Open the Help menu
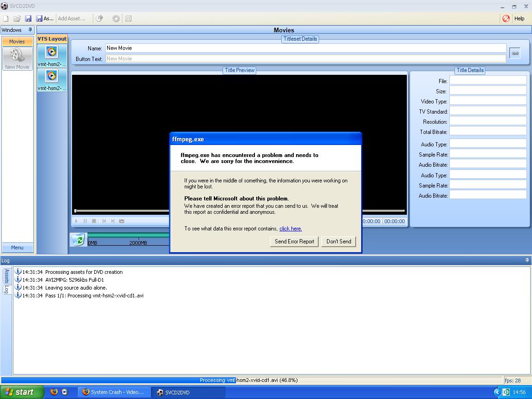This screenshot has width=532, height=399. (x=519, y=18)
